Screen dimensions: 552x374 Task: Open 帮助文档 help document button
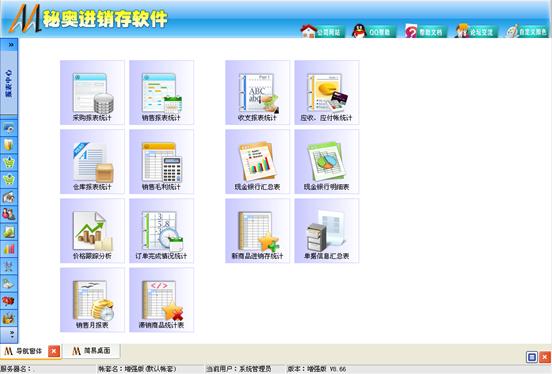[x=425, y=31]
